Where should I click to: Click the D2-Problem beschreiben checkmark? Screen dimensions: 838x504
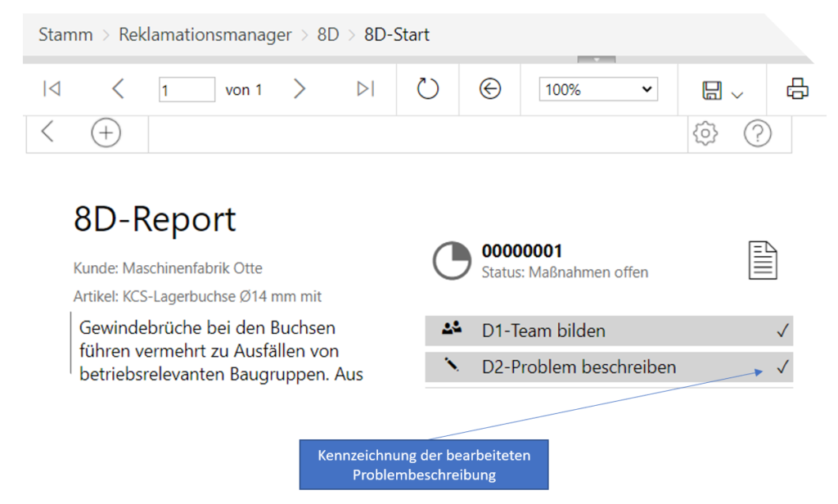click(782, 367)
